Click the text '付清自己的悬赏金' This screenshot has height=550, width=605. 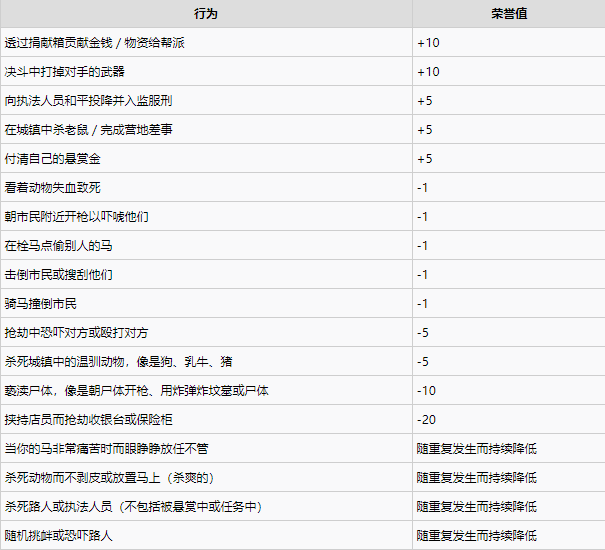coord(52,159)
